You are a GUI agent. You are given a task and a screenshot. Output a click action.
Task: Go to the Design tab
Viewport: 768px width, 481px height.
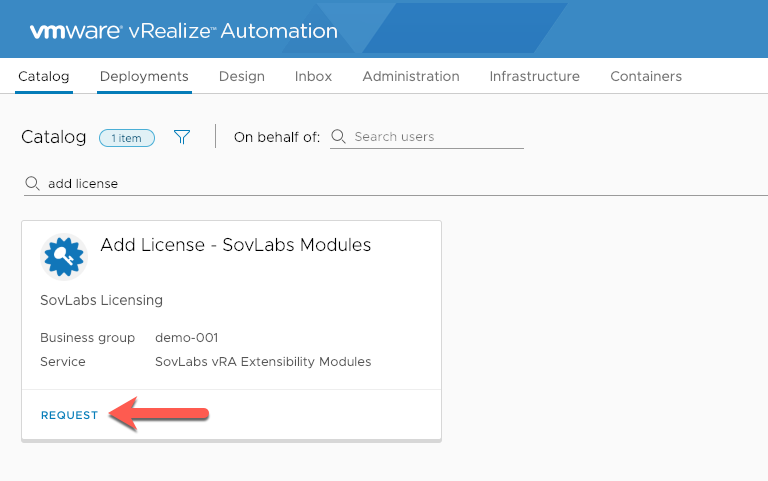click(x=241, y=76)
